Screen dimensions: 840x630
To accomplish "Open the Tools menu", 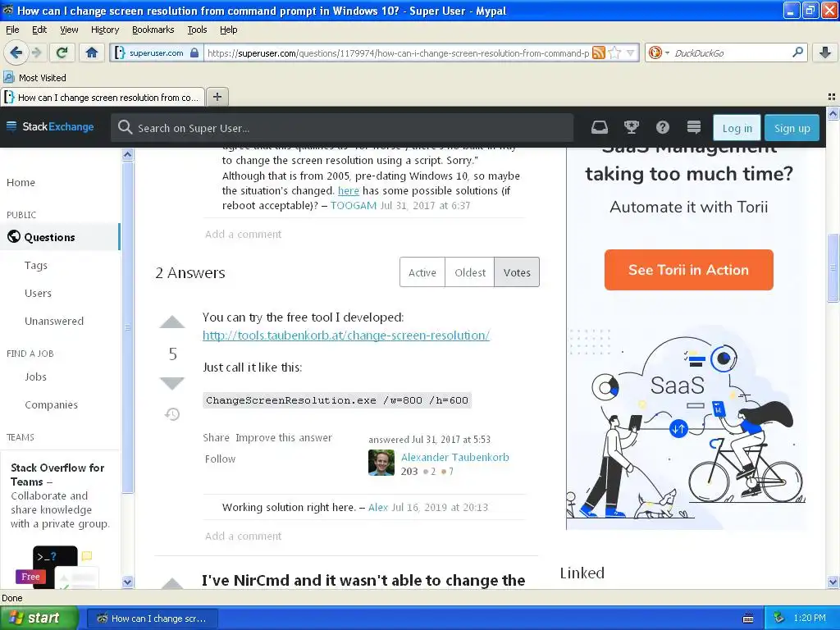I will [x=197, y=30].
